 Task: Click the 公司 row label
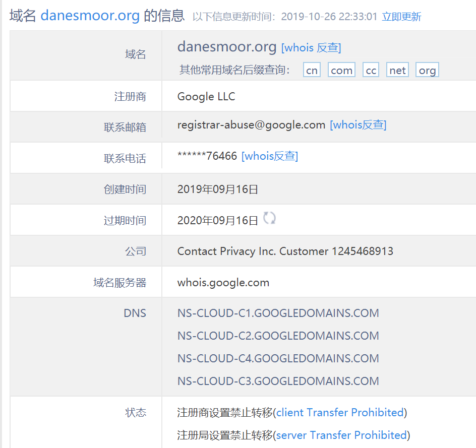136,251
